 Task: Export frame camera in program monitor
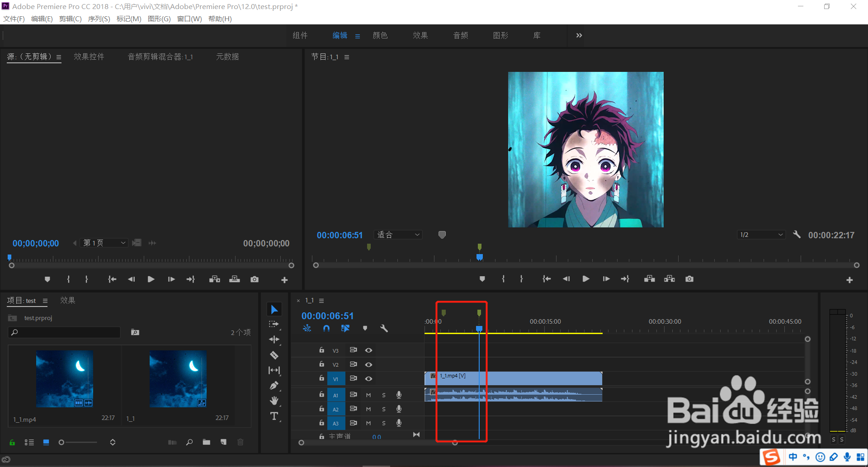(x=689, y=279)
